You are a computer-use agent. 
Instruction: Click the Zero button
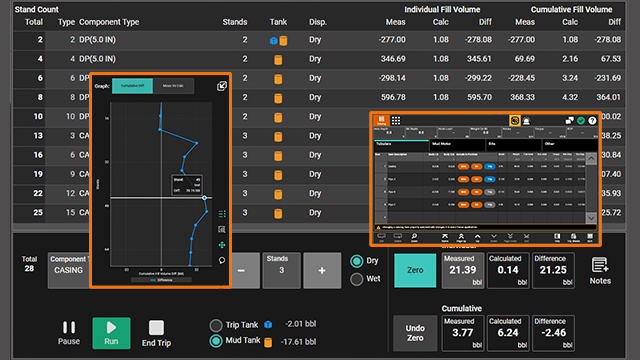[415, 270]
